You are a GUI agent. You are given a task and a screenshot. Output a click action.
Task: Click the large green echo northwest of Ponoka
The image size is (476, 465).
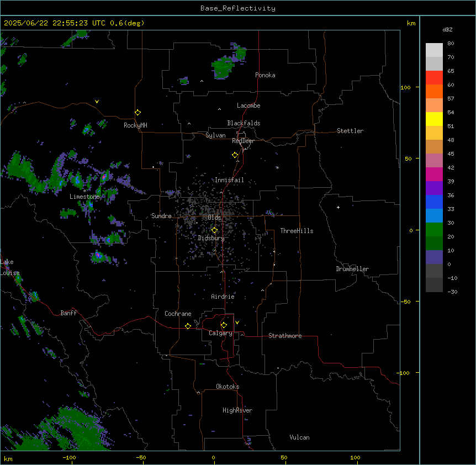(x=223, y=68)
